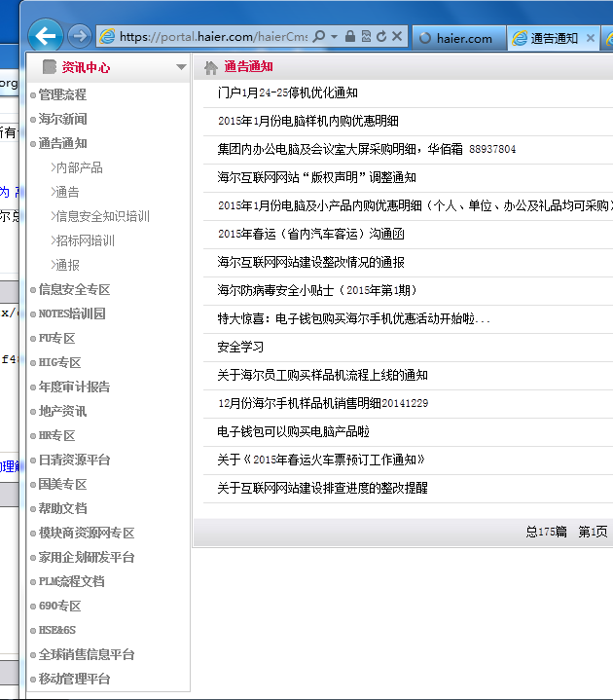The height and width of the screenshot is (700, 613).
Task: Open 全球销售信息平台 in sidebar
Action: pyautogui.click(x=86, y=654)
